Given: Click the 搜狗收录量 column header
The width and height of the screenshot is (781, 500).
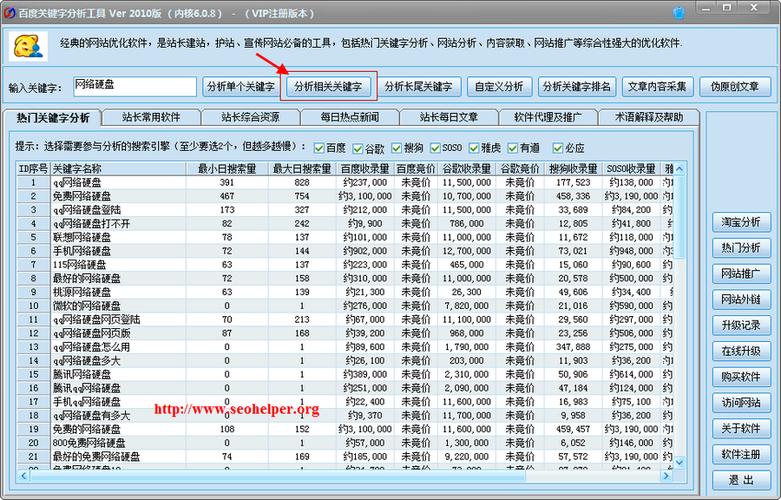Looking at the screenshot, I should pyautogui.click(x=573, y=169).
